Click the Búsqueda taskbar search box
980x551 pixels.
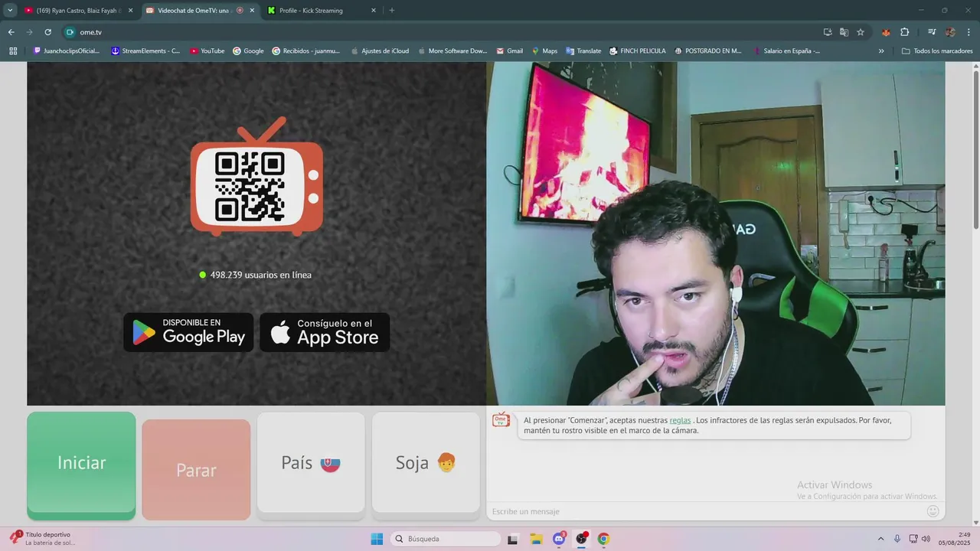point(446,539)
